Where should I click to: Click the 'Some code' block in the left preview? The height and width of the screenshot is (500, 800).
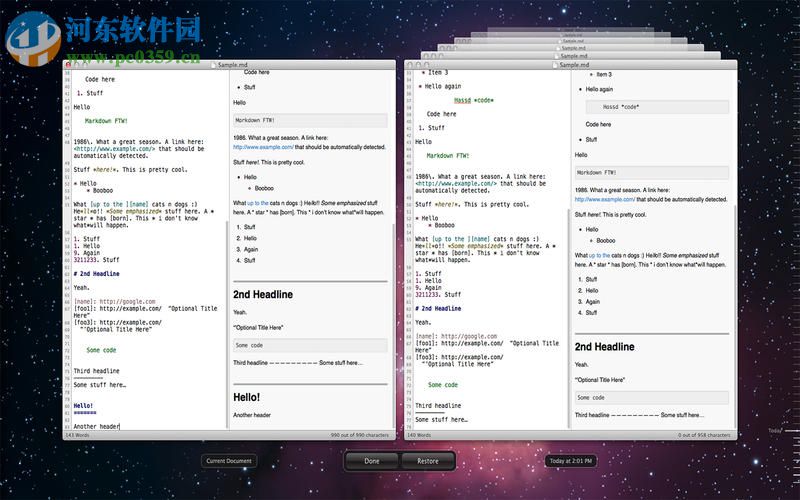310,345
